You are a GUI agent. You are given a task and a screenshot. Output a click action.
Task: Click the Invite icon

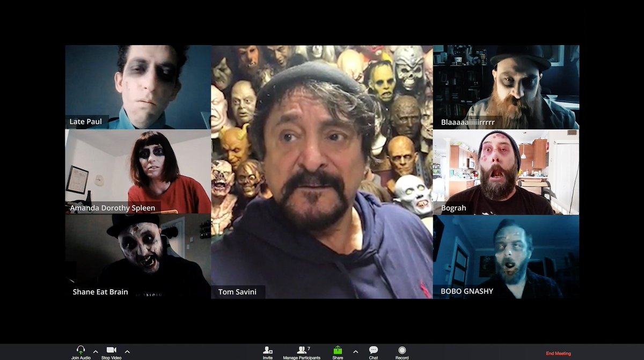268,350
